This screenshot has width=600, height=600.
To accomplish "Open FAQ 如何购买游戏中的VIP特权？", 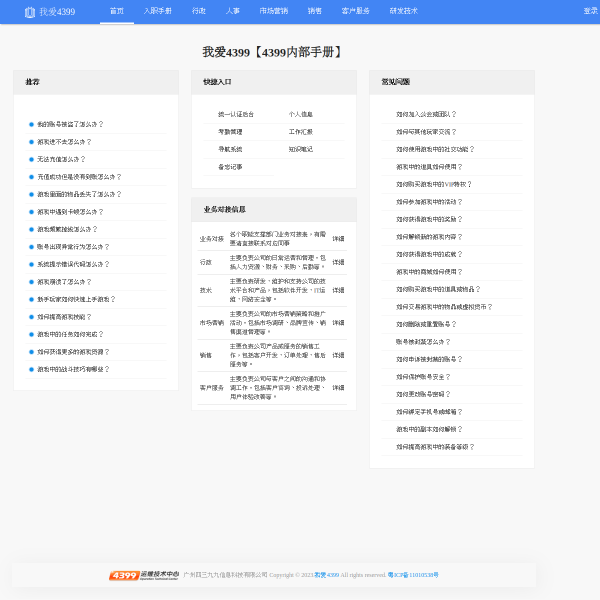I will [434, 184].
